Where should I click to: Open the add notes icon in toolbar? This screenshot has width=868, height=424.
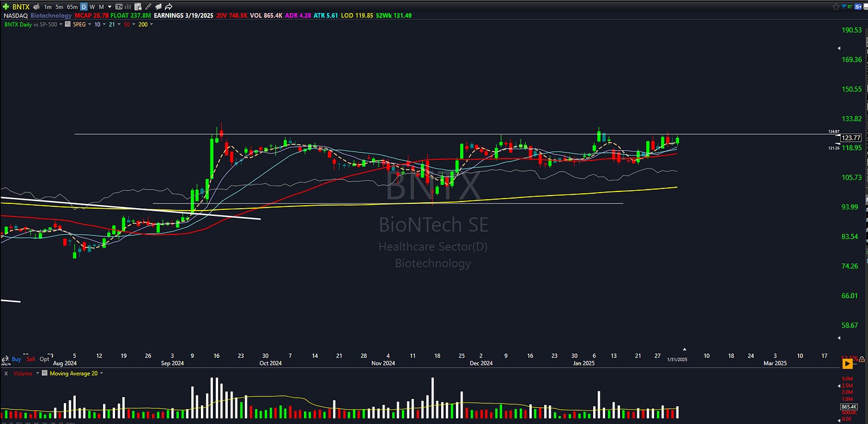[x=138, y=7]
